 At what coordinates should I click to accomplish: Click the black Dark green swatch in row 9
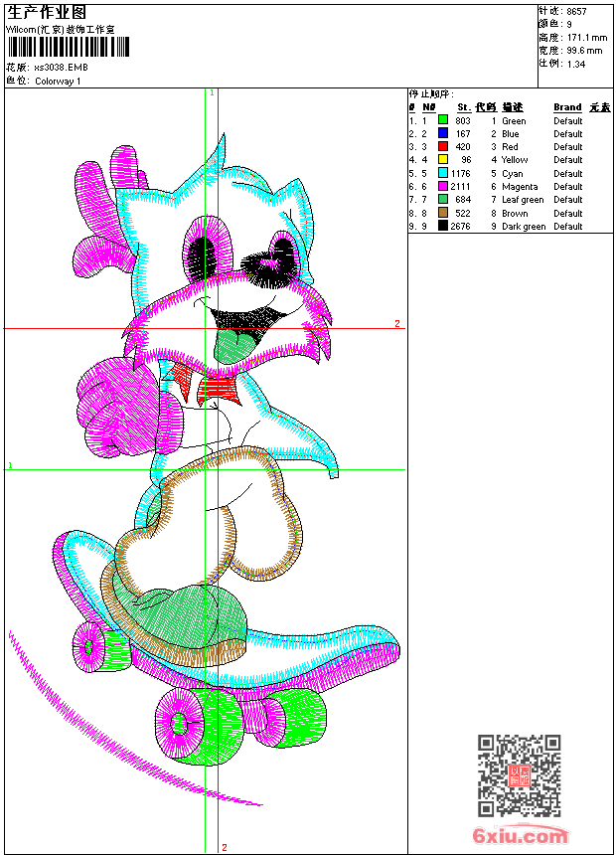[443, 226]
